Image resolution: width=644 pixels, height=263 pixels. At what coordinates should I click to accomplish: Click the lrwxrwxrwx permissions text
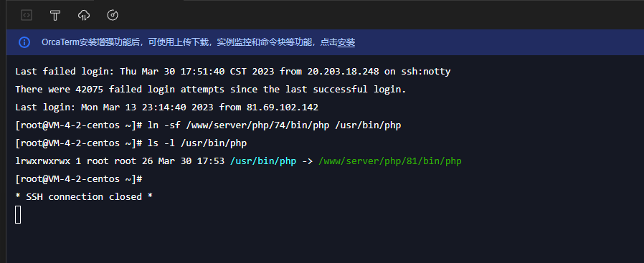43,161
